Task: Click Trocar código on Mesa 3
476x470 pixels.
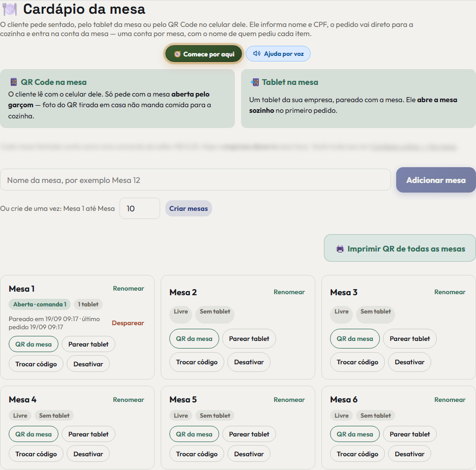Action: [x=358, y=362]
